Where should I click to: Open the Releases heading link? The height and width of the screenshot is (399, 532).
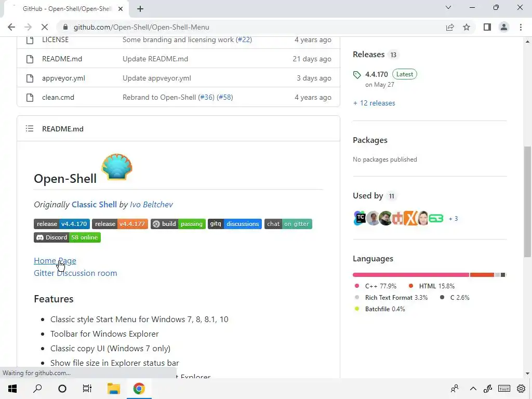tap(368, 55)
